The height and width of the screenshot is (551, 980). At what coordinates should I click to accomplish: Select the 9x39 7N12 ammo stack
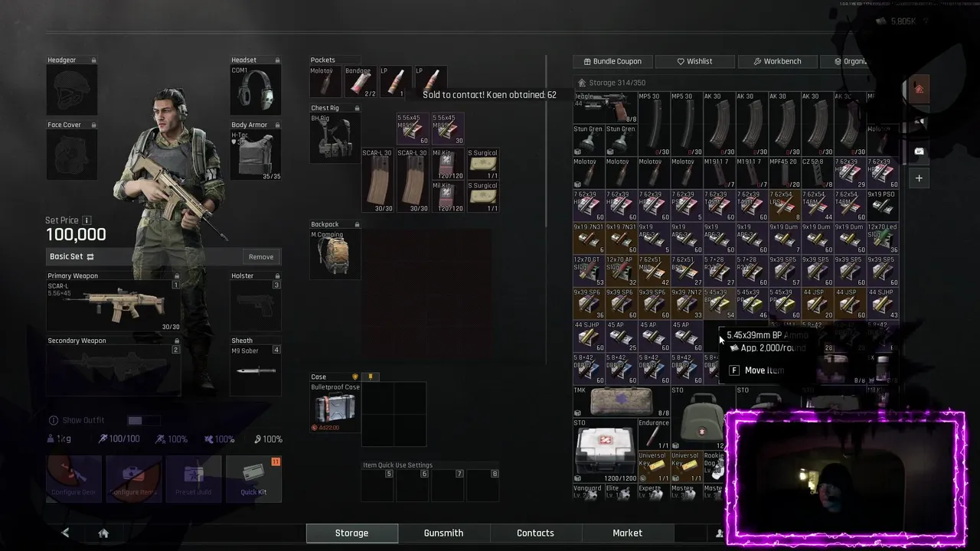(686, 304)
